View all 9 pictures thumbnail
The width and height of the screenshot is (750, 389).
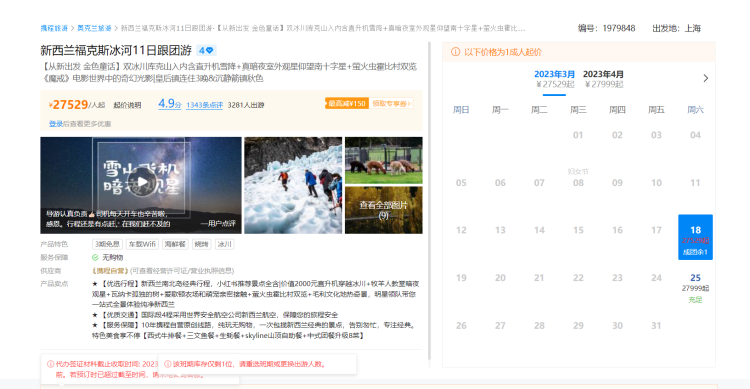[384, 210]
